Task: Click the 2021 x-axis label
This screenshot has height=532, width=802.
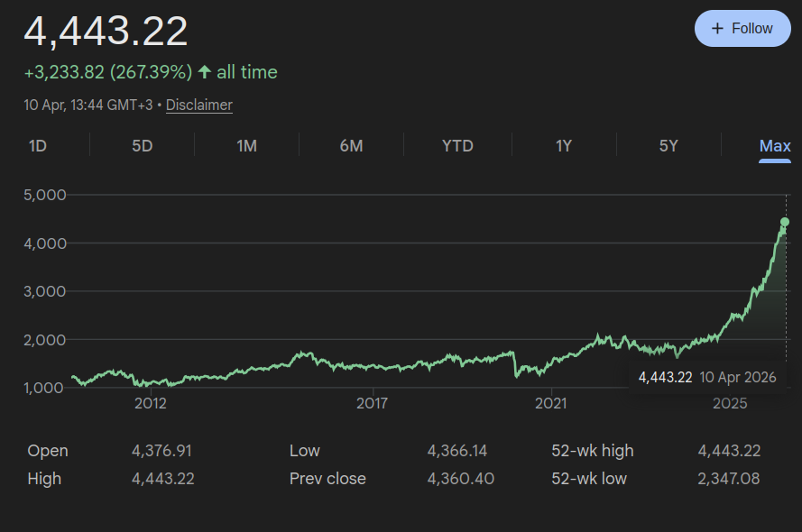Action: [x=551, y=404]
